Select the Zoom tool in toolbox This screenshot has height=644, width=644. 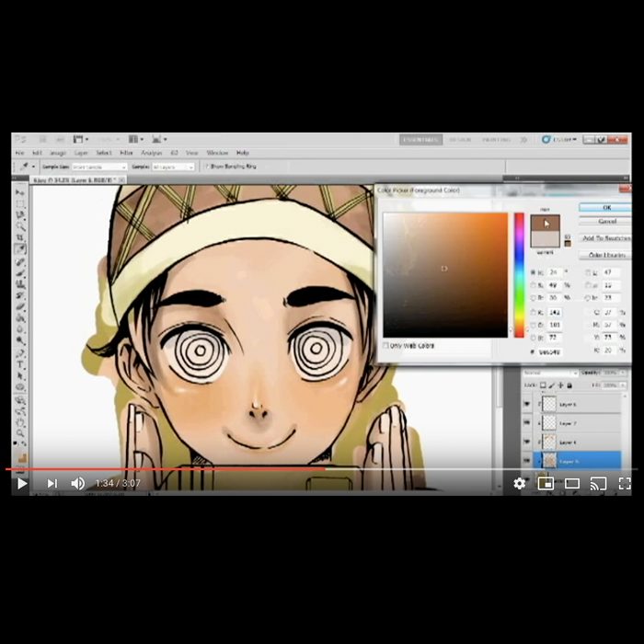[x=19, y=433]
